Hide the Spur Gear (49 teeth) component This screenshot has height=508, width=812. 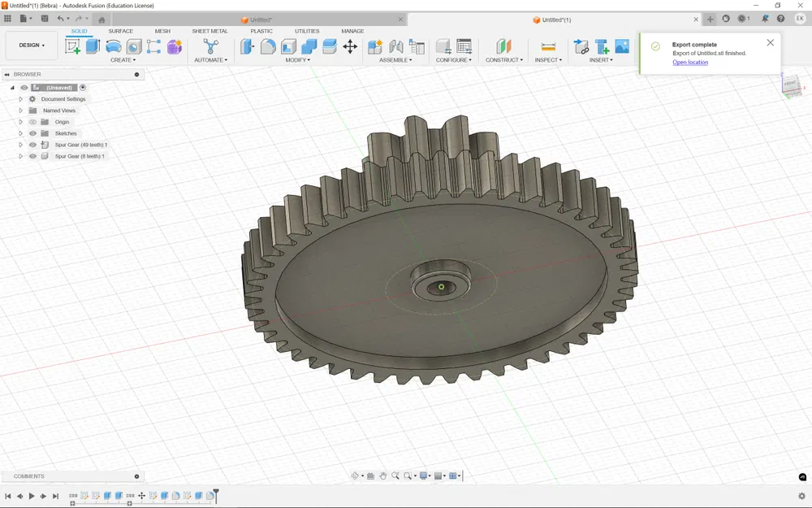click(32, 145)
